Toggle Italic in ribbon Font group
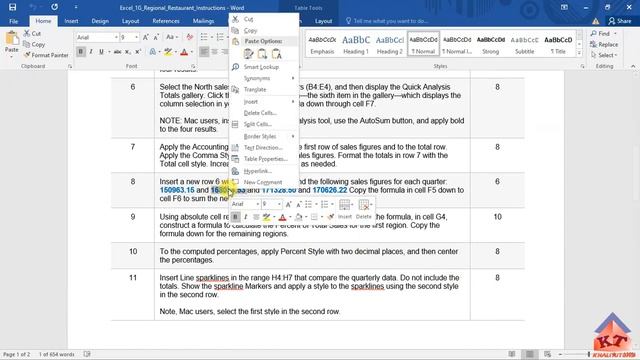This screenshot has width=640, height=360. 91,52
